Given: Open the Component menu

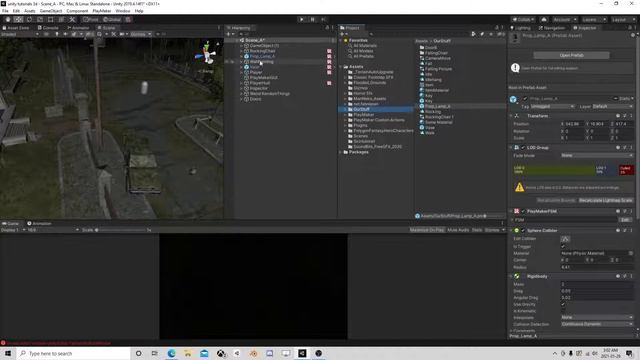Looking at the screenshot, I should (x=77, y=11).
